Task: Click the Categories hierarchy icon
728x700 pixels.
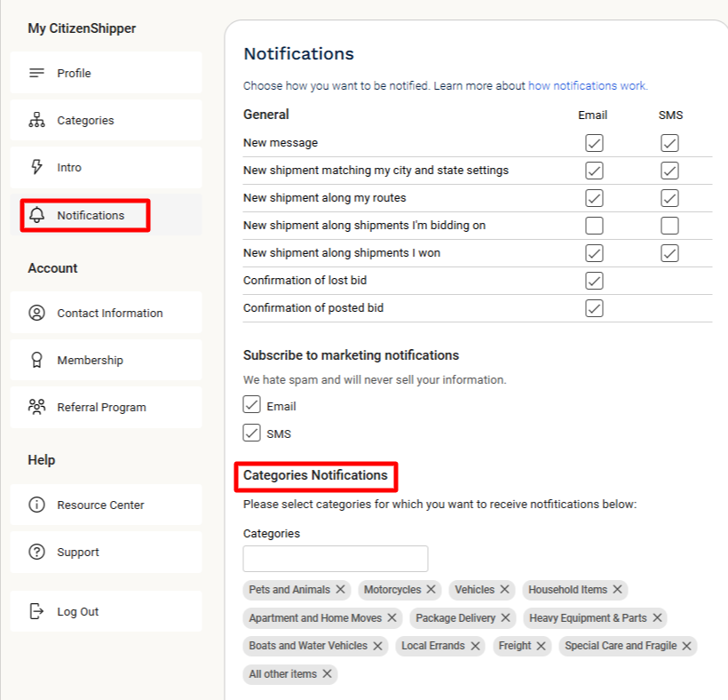Action: pyautogui.click(x=36, y=121)
